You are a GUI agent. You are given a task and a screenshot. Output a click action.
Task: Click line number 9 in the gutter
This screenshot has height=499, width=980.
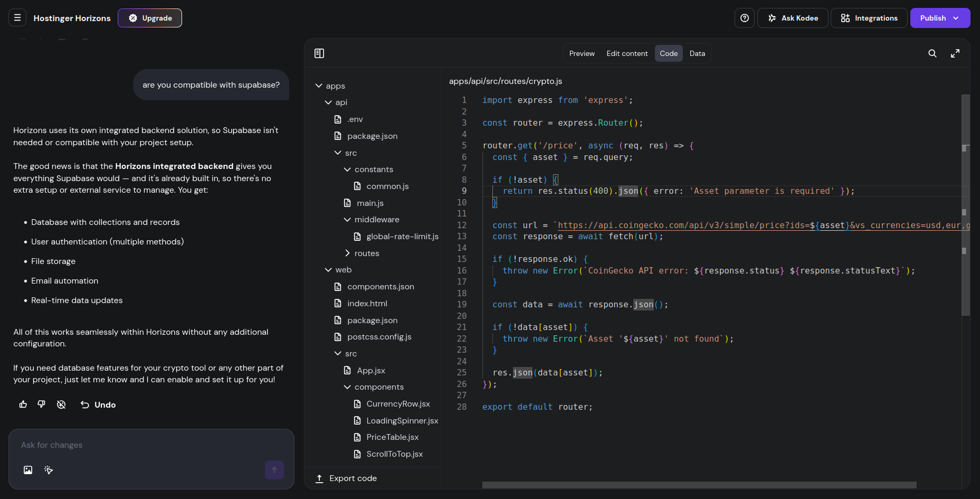coord(464,191)
